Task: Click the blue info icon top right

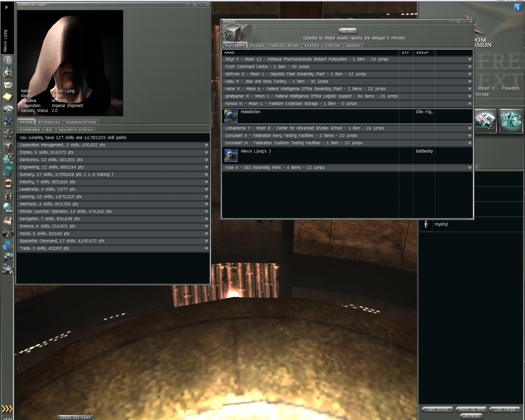Action: [x=518, y=7]
